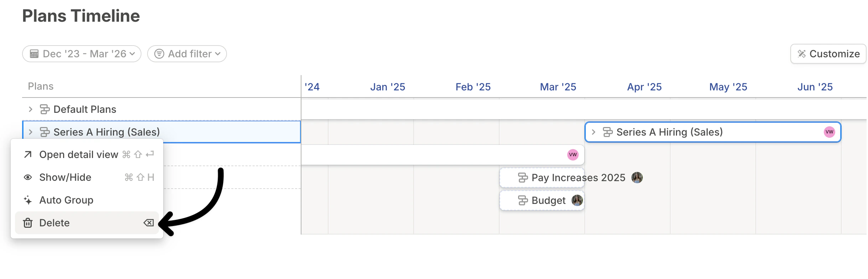The image size is (868, 279).
Task: Click the plan icon beside Series A Hiring (Sales)
Action: 45,132
